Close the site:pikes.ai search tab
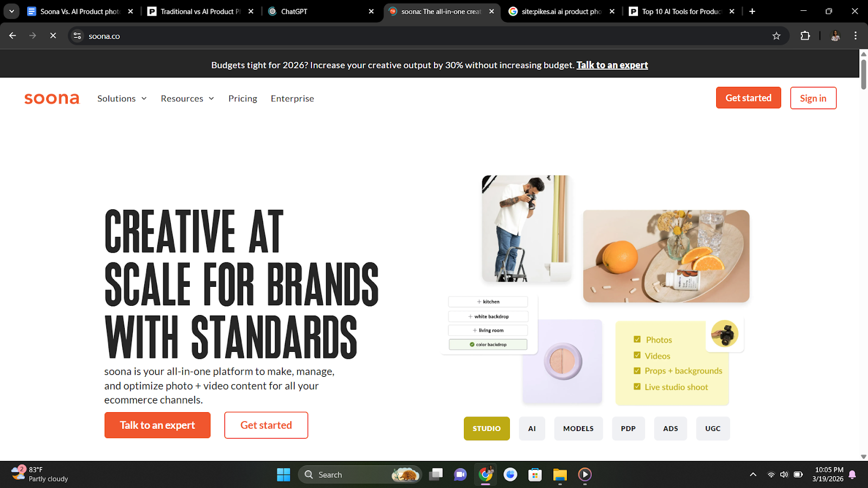The height and width of the screenshot is (488, 868). (612, 11)
